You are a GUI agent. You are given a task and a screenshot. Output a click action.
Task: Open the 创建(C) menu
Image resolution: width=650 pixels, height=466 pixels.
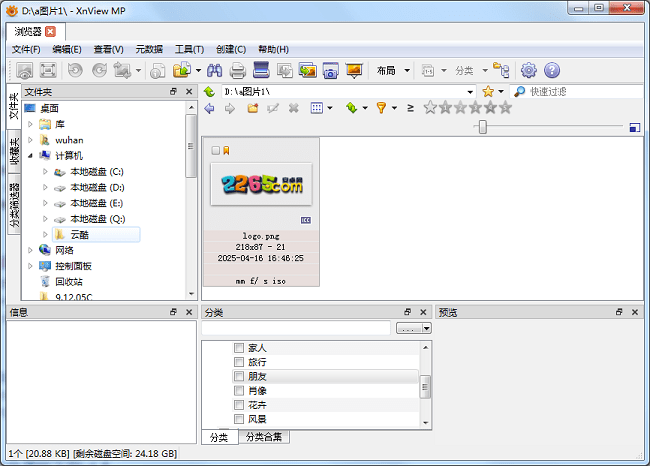tap(231, 49)
